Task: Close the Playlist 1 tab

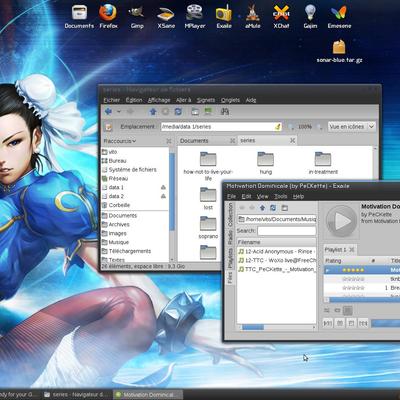Action: pos(352,249)
